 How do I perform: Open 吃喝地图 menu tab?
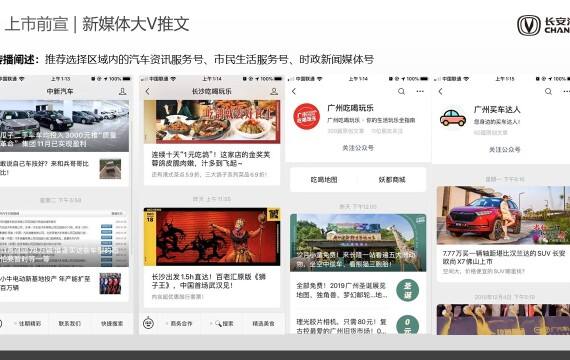tap(324, 180)
